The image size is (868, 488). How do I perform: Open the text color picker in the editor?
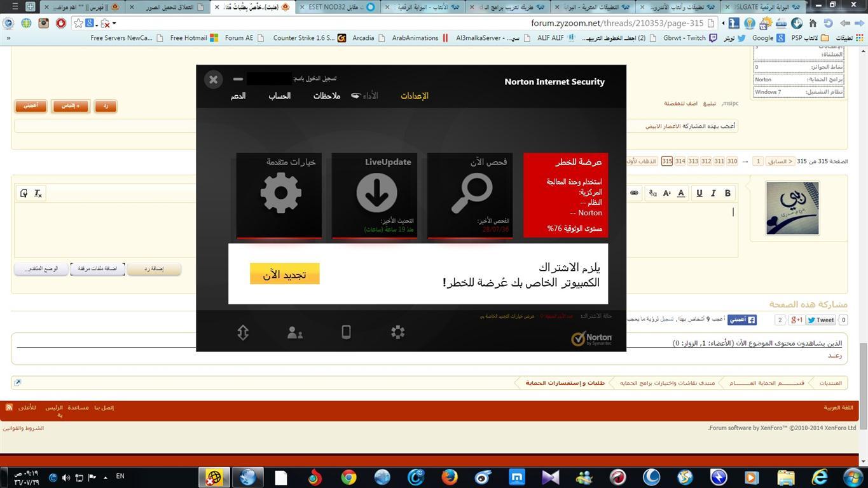(681, 193)
